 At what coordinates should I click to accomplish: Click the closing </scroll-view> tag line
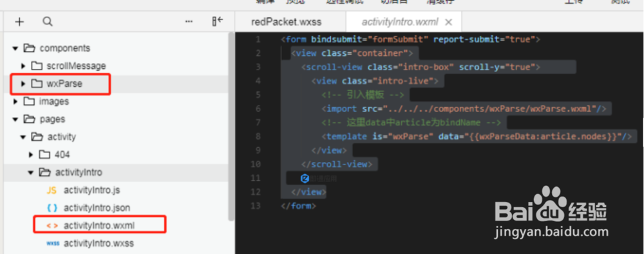point(337,164)
